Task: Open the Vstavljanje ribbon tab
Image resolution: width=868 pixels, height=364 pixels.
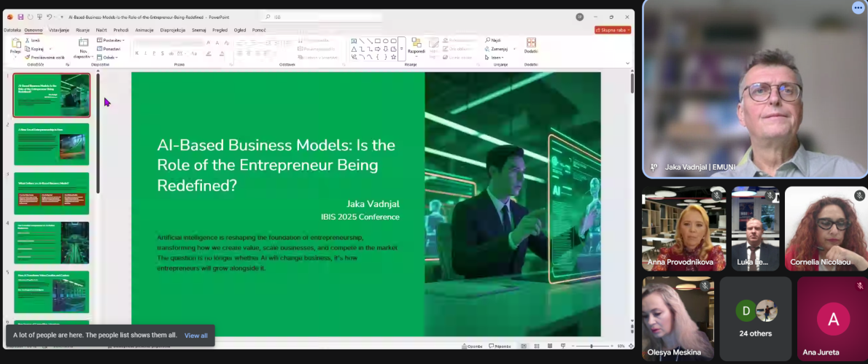Action: click(58, 30)
